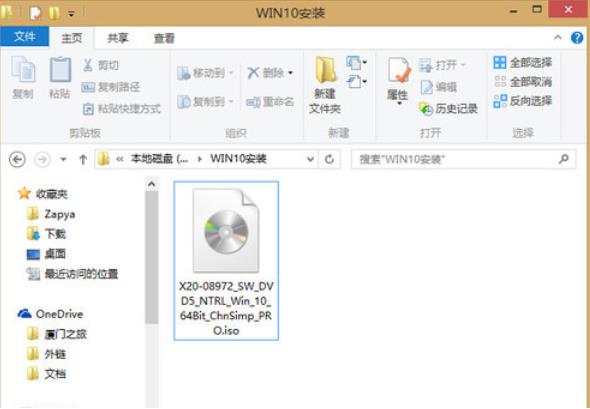The image size is (590, 409).
Task: Switch to the Home (主页) tab
Action: 71,38
